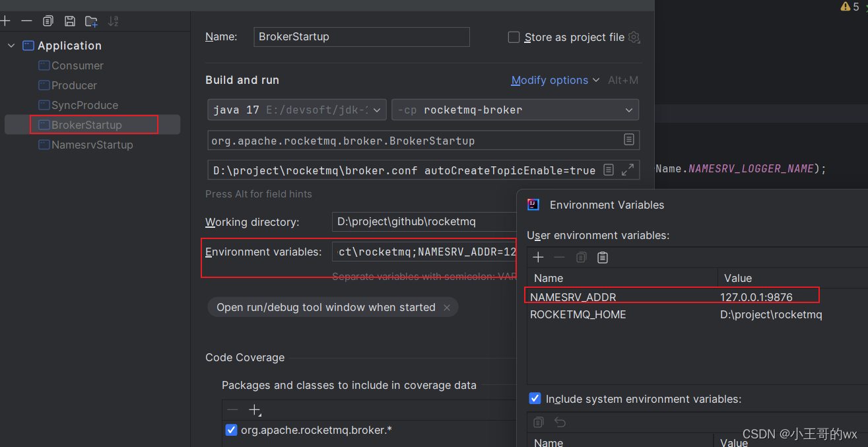Click the Working directory field
Image resolution: width=868 pixels, height=447 pixels.
point(424,222)
